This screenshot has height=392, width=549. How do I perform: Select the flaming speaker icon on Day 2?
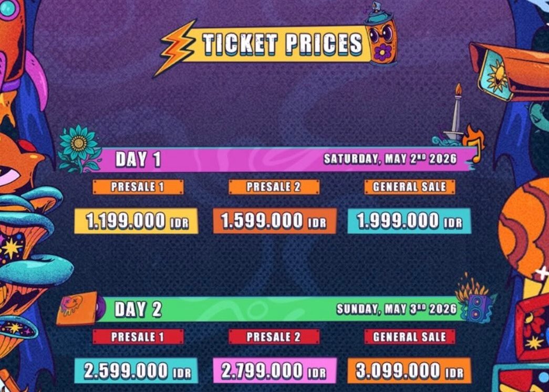pyautogui.click(x=475, y=299)
